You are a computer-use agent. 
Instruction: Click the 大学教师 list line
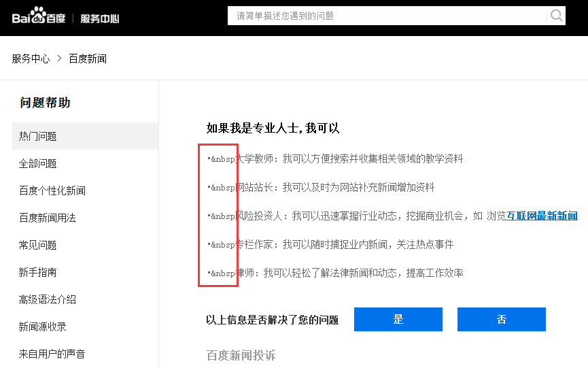(335, 159)
